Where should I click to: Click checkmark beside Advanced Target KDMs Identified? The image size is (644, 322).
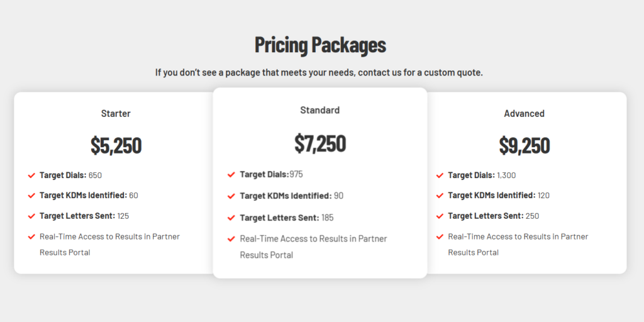pyautogui.click(x=440, y=196)
